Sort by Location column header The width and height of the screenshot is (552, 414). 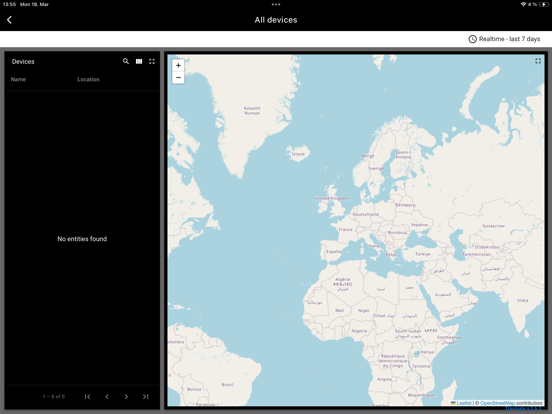[88, 80]
